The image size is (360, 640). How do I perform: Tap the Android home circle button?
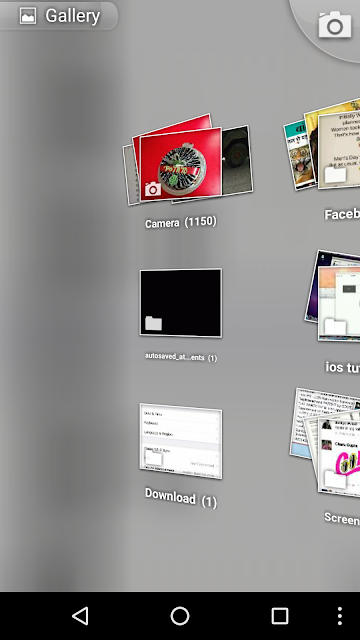(180, 616)
